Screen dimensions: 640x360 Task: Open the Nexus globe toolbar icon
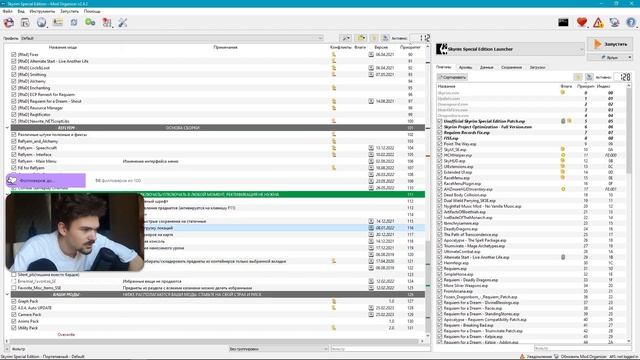pos(41,23)
